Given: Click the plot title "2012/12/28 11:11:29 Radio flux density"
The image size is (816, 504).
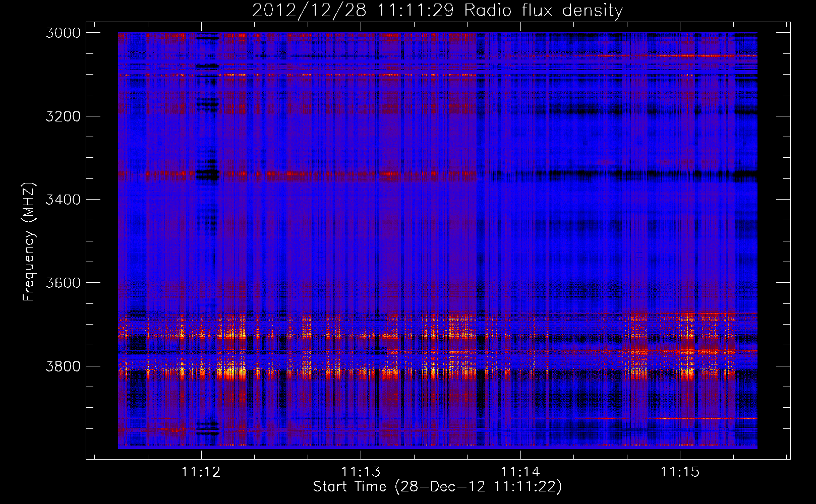Looking at the screenshot, I should tap(437, 10).
